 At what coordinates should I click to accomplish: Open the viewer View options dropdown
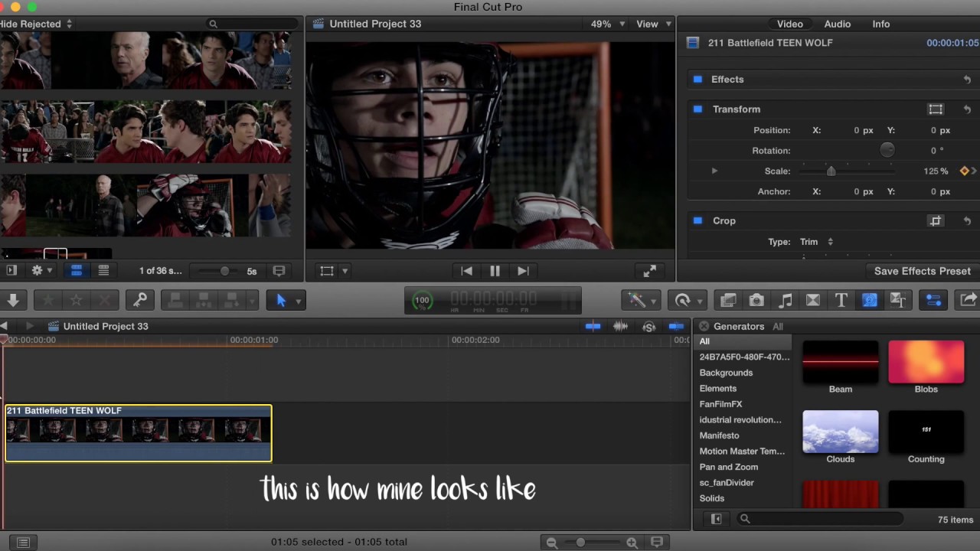[x=653, y=24]
